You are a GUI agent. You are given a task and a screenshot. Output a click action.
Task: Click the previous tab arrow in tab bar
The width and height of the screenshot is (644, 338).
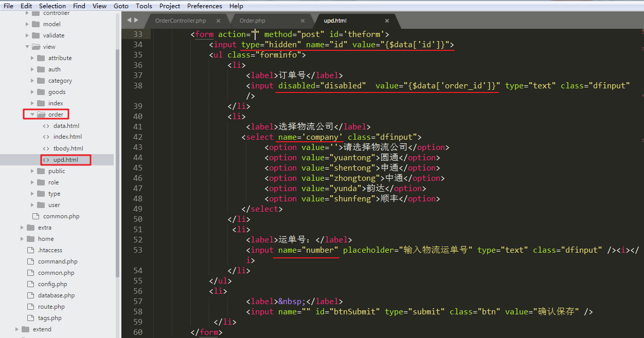129,20
